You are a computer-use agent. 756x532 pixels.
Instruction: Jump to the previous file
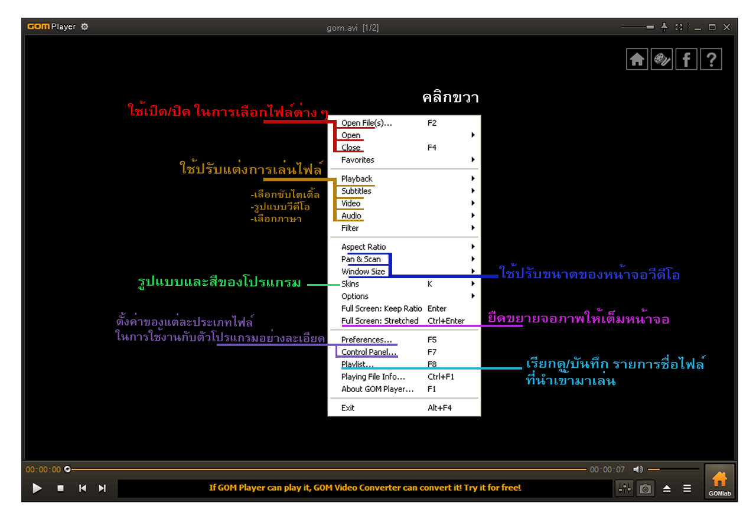83,488
